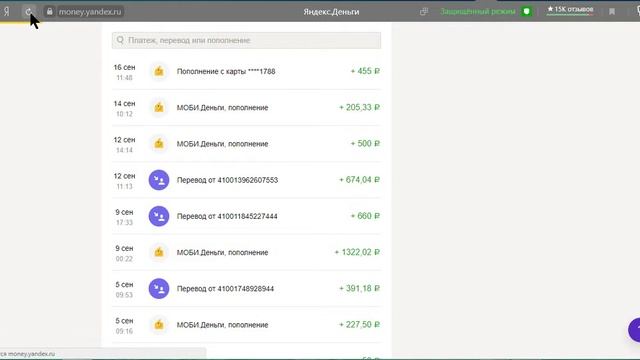Click the transfer icon for 41001748928944

[x=159, y=289]
